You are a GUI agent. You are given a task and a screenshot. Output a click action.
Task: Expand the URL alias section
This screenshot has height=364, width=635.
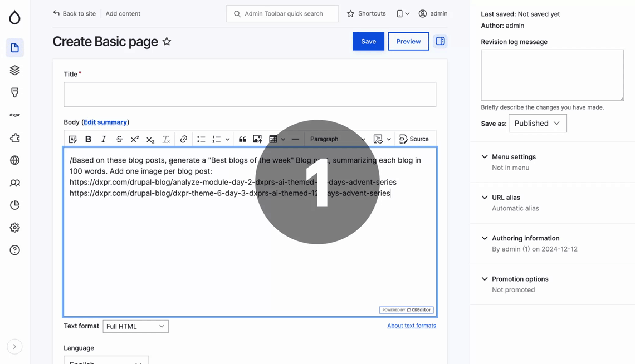pos(506,198)
